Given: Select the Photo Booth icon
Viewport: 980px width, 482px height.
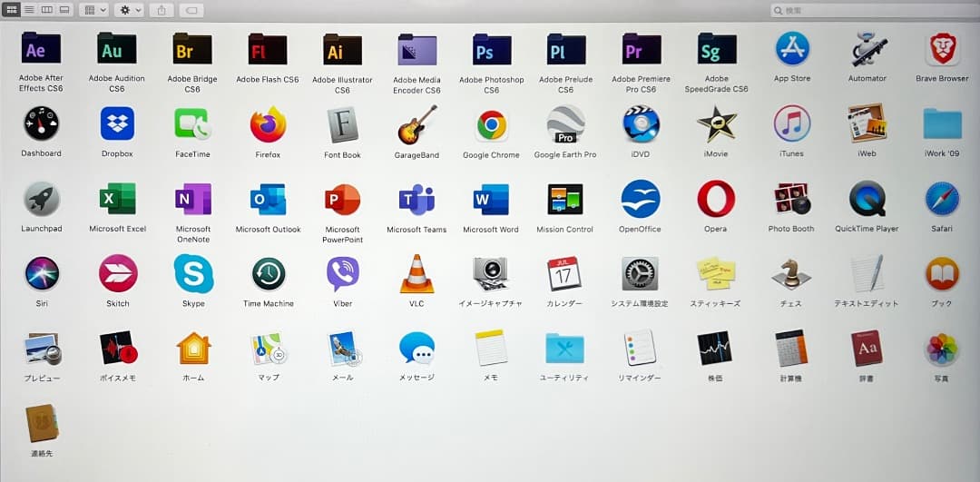Looking at the screenshot, I should [x=791, y=199].
